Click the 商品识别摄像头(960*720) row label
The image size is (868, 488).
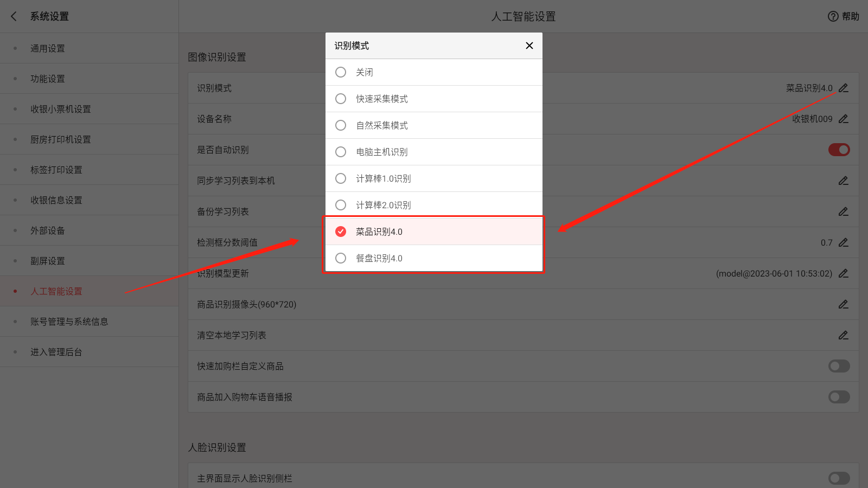(247, 304)
